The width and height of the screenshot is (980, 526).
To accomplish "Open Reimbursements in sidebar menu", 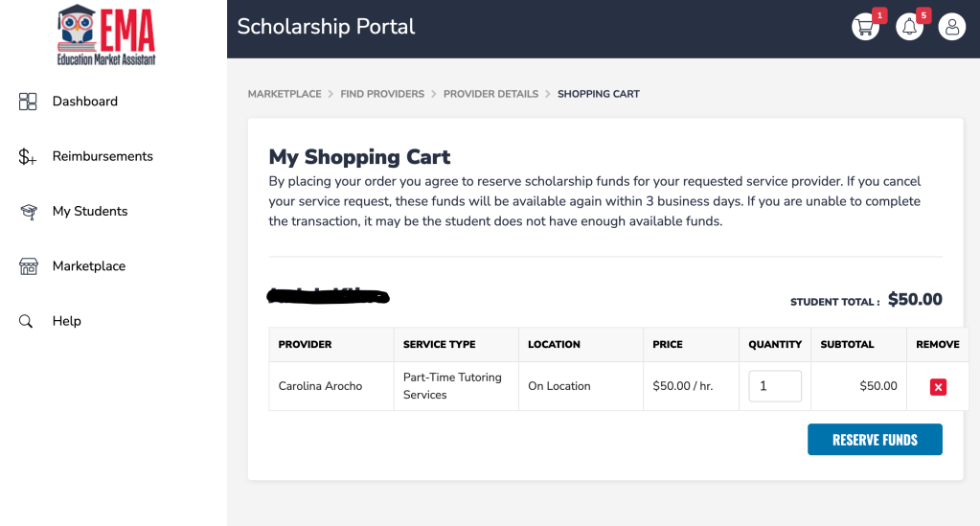I will point(103,156).
